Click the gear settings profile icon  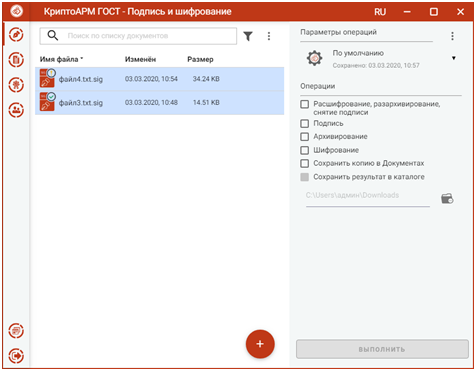click(x=314, y=59)
